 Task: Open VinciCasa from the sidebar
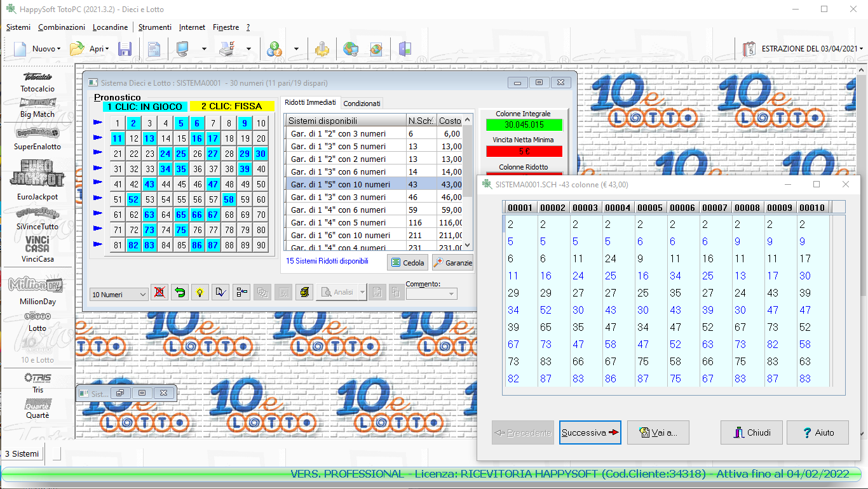pyautogui.click(x=37, y=249)
